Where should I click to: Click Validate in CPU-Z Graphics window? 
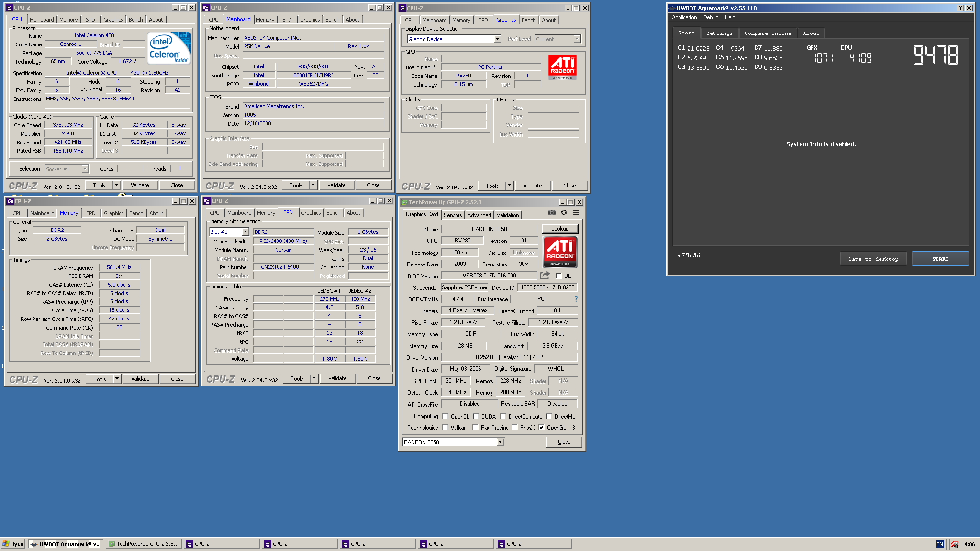tap(533, 186)
